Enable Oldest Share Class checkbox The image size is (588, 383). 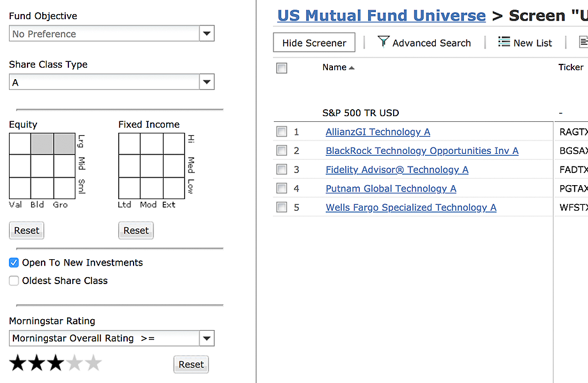(14, 280)
